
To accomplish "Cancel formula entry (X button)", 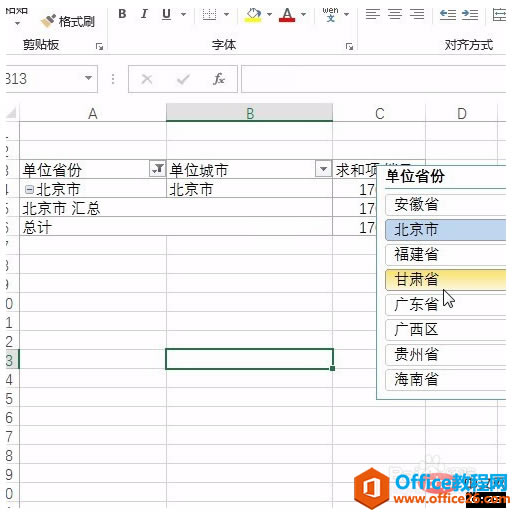I will pos(147,79).
